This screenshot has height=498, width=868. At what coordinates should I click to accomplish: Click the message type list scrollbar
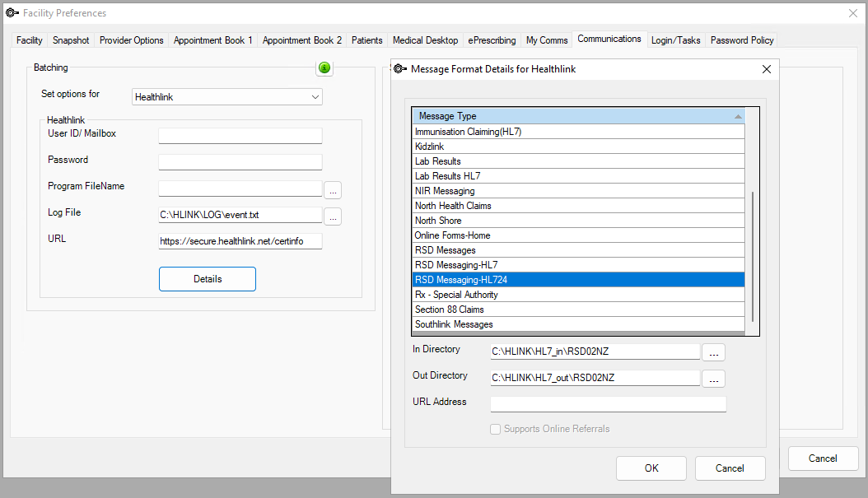(753, 257)
